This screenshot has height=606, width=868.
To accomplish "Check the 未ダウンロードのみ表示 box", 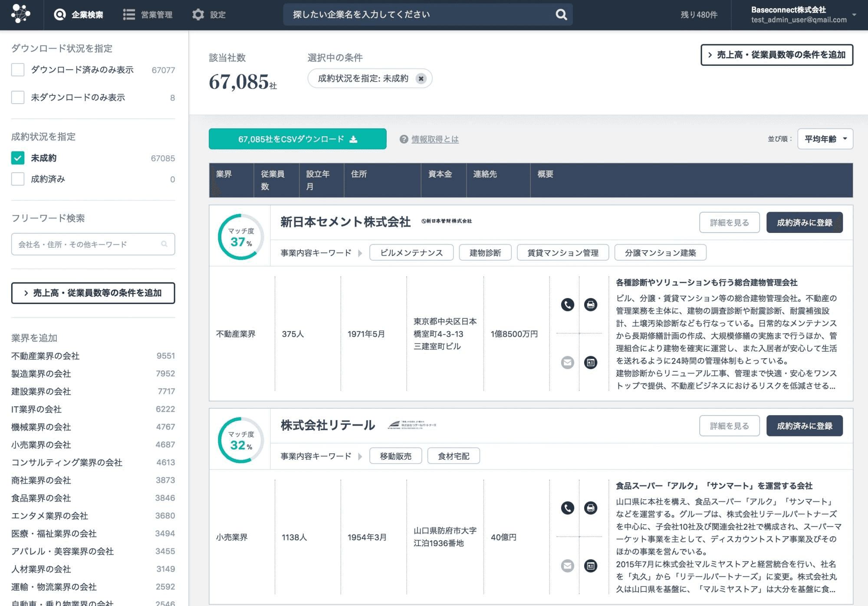I will 18,97.
